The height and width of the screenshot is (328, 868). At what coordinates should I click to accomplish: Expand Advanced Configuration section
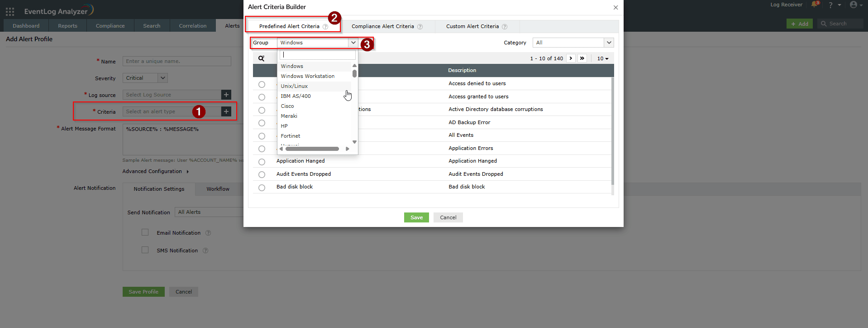(156, 171)
